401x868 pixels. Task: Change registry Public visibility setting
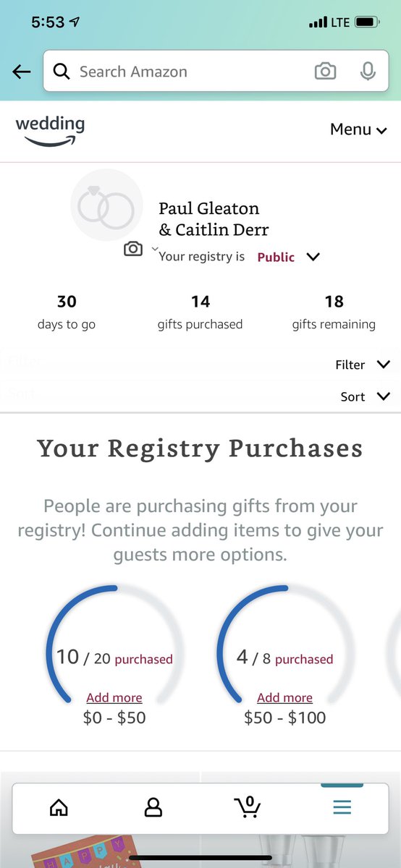click(288, 257)
